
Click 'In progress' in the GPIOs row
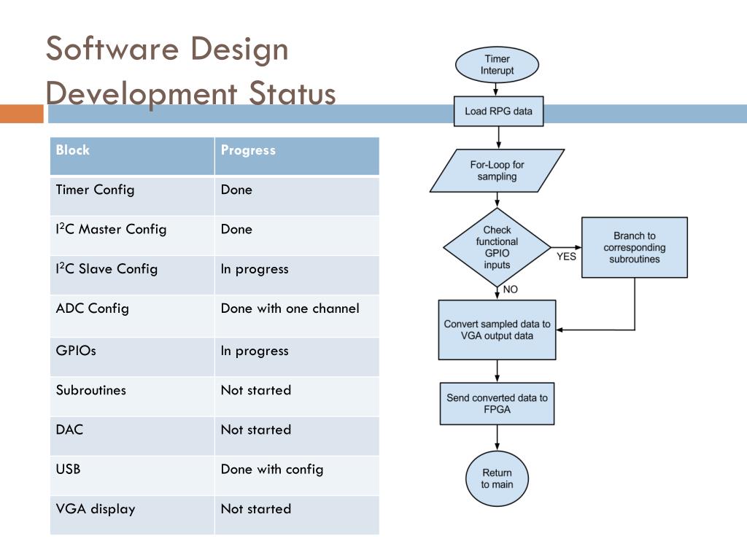coord(297,357)
